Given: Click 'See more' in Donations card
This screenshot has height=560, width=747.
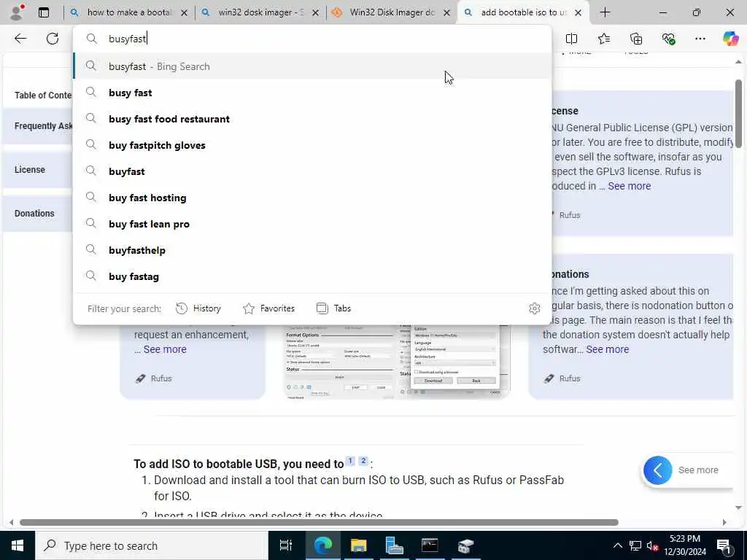Looking at the screenshot, I should [x=608, y=349].
